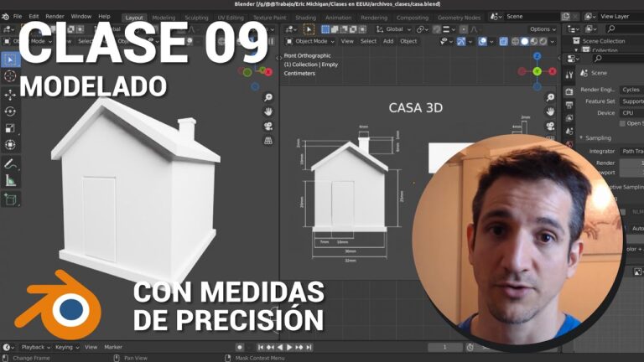This screenshot has height=362, width=644.
Task: Select the 3D Cursor tool
Action: tap(10, 76)
